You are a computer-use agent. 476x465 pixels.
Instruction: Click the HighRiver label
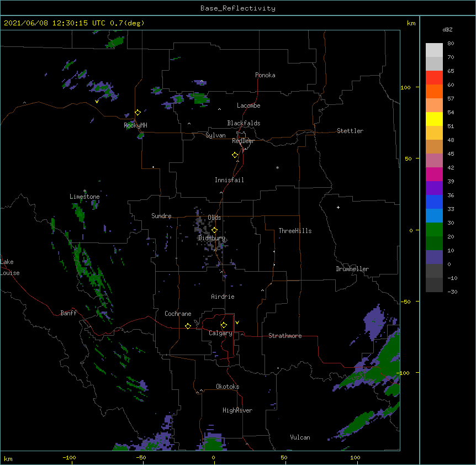tap(237, 410)
